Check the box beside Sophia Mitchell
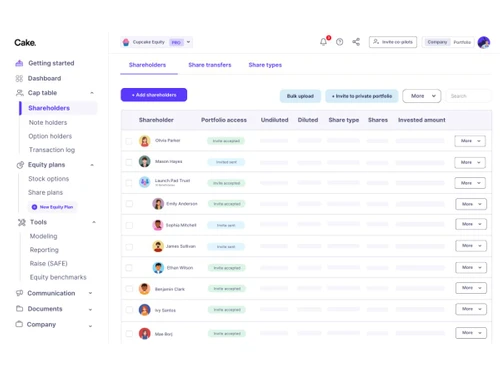 129,225
